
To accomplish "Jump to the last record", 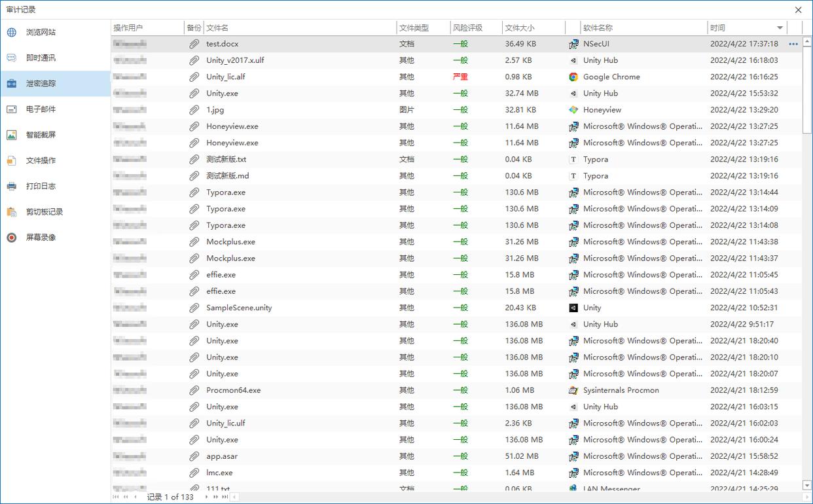I will [225, 497].
